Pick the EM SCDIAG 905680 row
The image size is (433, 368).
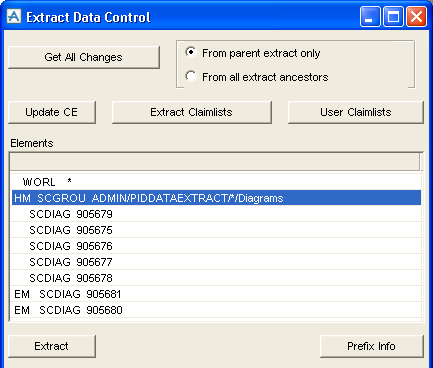[216, 310]
